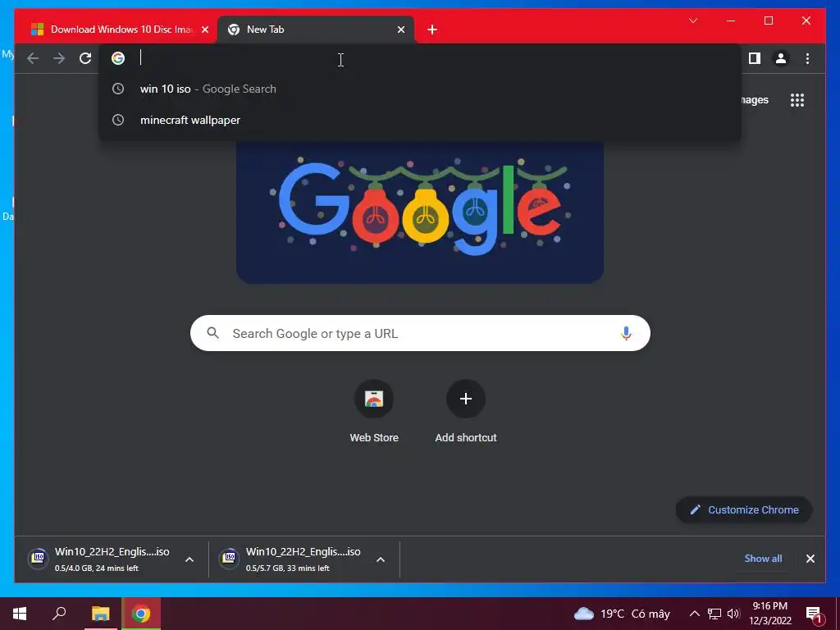
Task: Click the Google icon in the address bar
Action: 118,58
